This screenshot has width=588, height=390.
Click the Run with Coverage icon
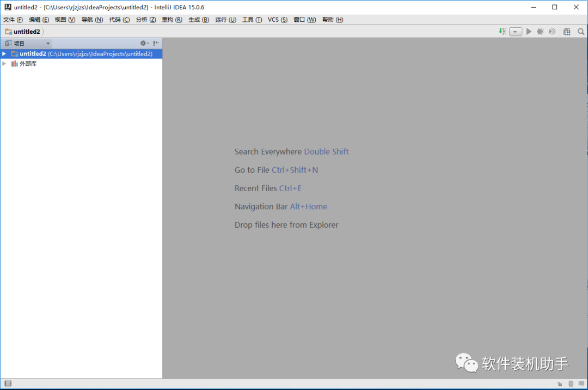(553, 32)
